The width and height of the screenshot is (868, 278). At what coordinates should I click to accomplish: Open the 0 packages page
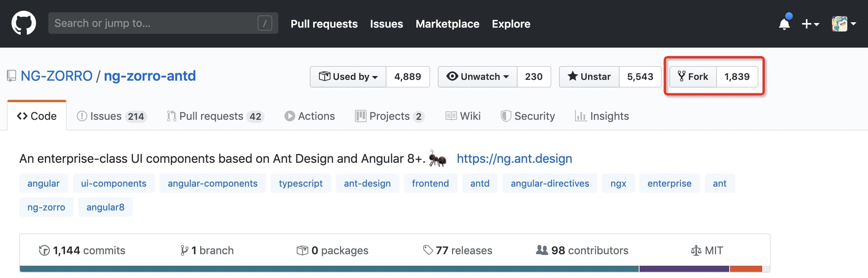pos(332,250)
